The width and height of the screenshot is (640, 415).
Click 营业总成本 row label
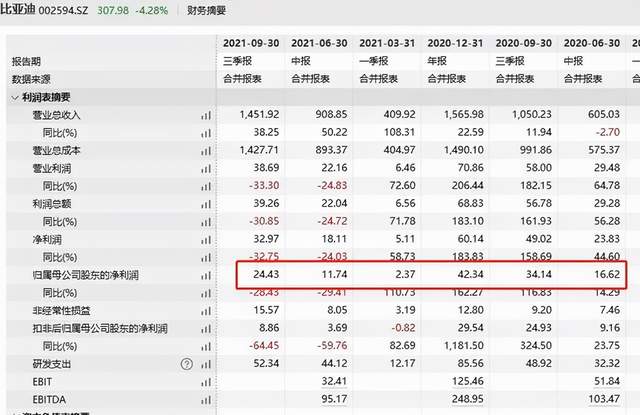(x=57, y=151)
